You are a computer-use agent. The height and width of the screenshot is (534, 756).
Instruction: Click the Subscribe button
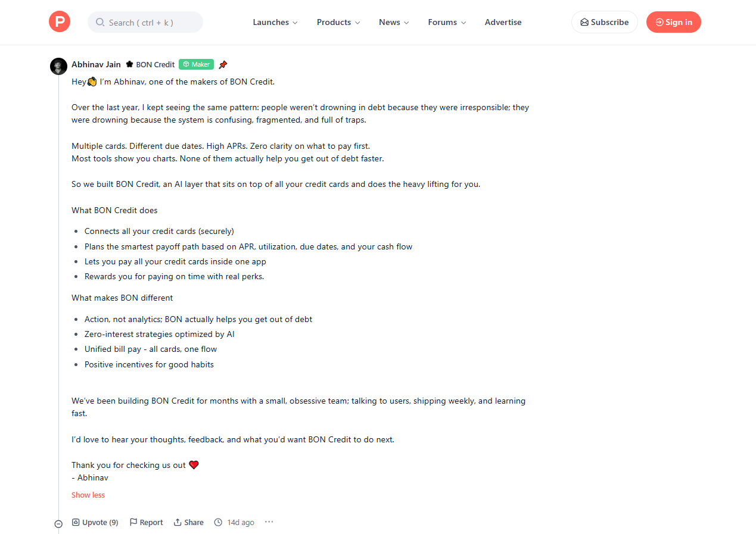tap(604, 22)
